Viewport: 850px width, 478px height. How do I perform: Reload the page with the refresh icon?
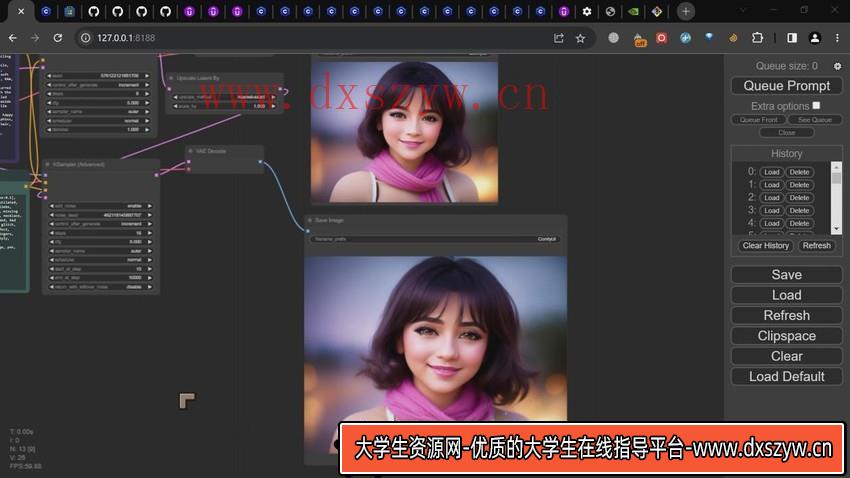click(57, 38)
